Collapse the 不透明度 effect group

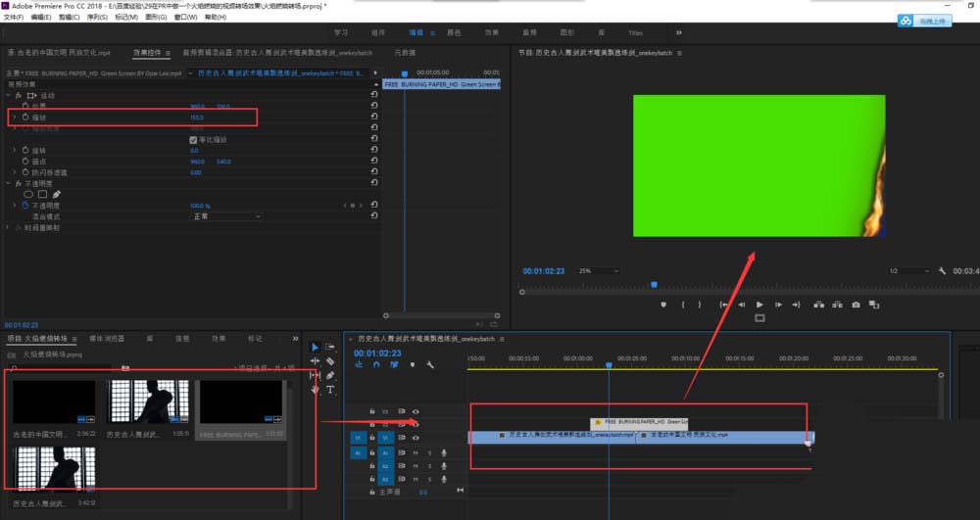click(x=8, y=183)
